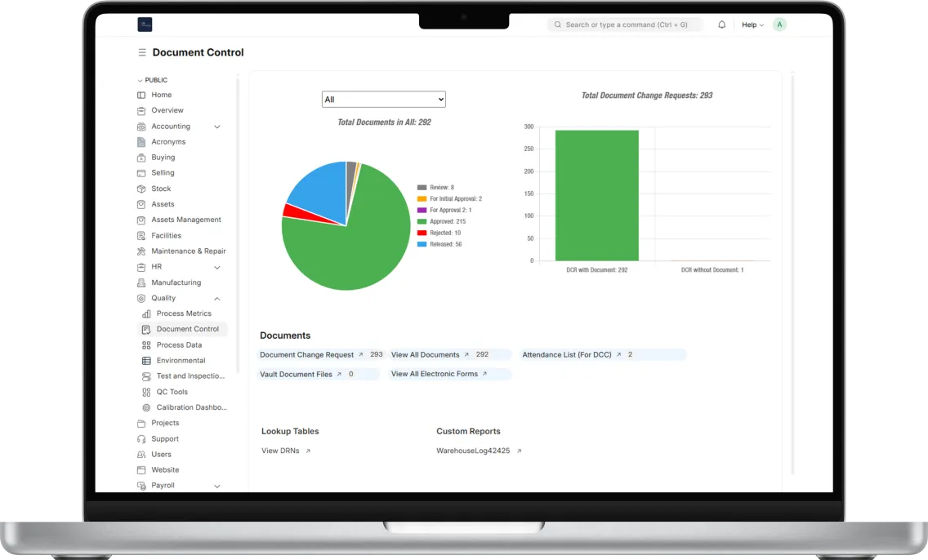Image resolution: width=928 pixels, height=560 pixels.
Task: Open Process Data in sidebar
Action: pos(179,345)
